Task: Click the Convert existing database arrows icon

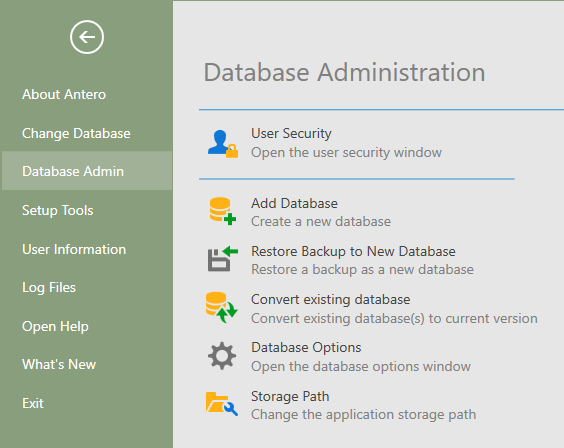Action: coord(221,307)
